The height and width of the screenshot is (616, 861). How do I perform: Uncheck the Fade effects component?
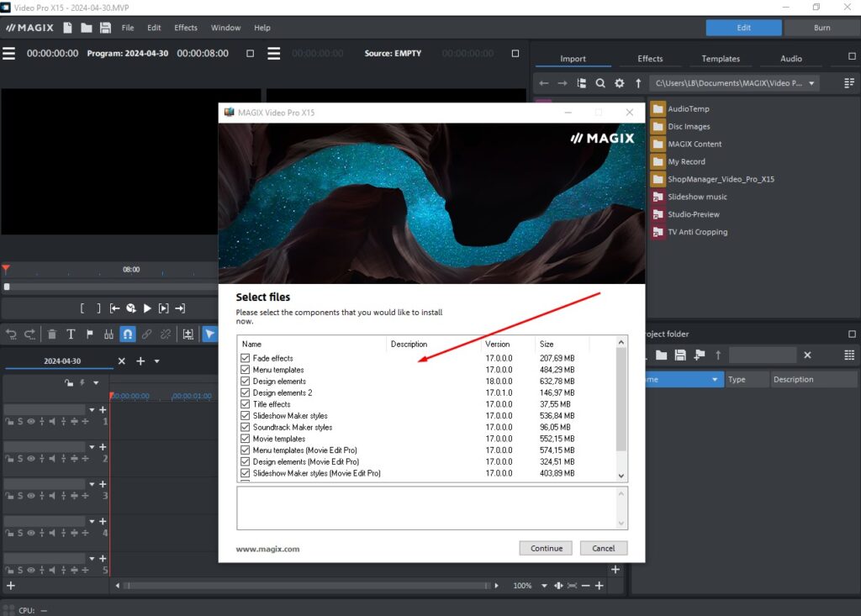pos(244,357)
